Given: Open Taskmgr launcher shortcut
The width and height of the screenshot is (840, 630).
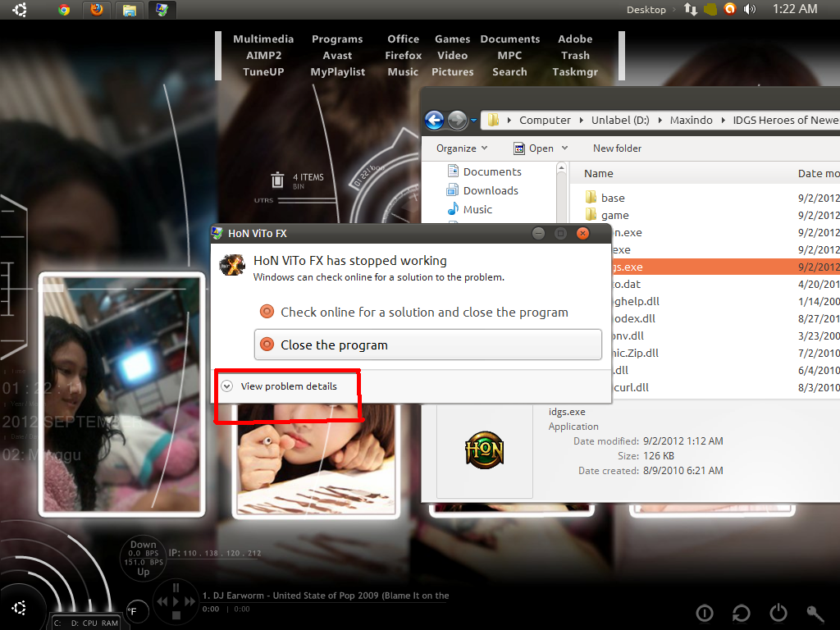Looking at the screenshot, I should pyautogui.click(x=575, y=72).
